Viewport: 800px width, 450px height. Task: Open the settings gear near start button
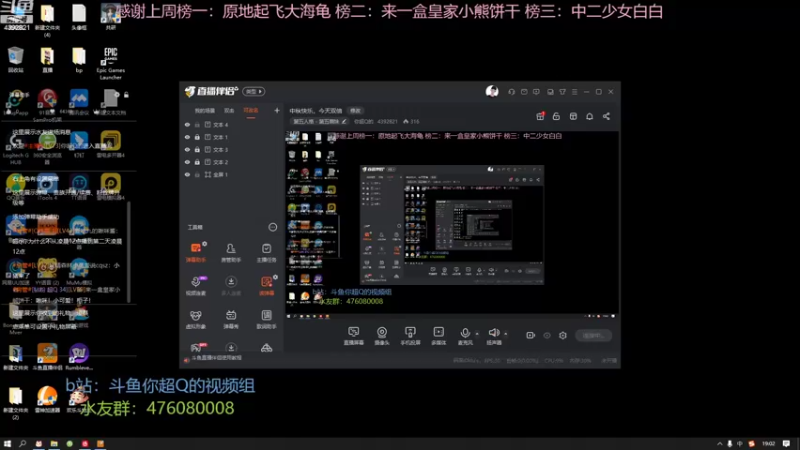(x=563, y=335)
